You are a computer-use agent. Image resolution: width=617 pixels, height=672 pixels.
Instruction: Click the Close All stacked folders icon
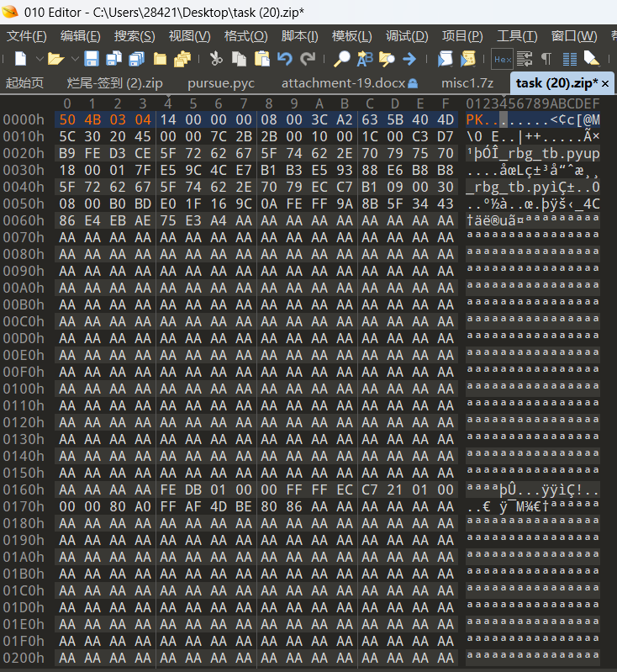point(182,59)
